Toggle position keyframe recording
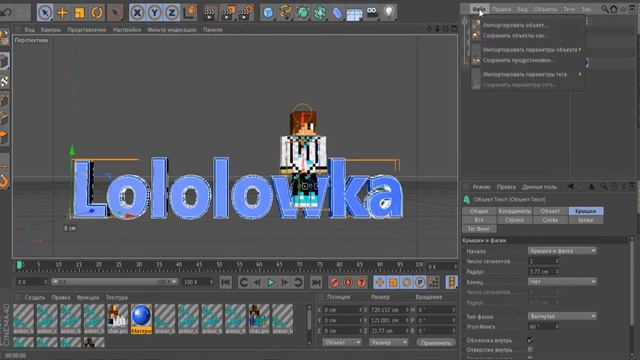640x360 pixels. point(380,282)
